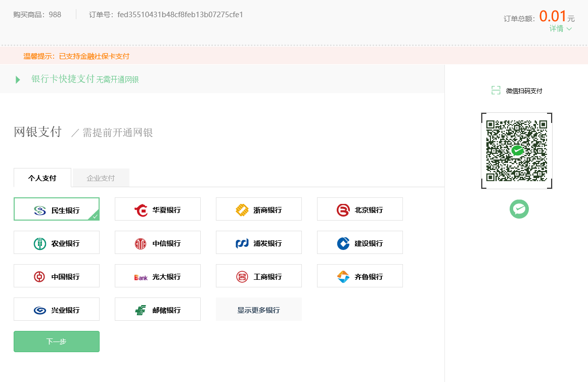
Task: Click the green WeChat icon below the QR code
Action: [519, 209]
